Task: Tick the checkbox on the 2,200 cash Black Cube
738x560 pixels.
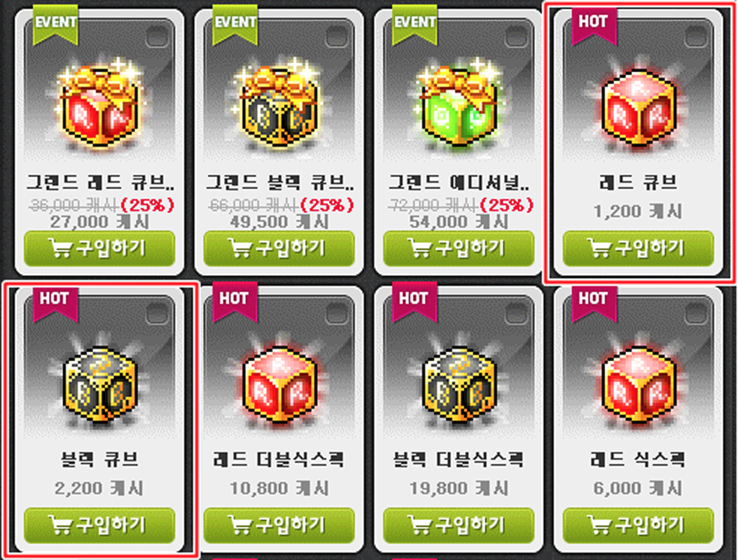Action: (157, 313)
